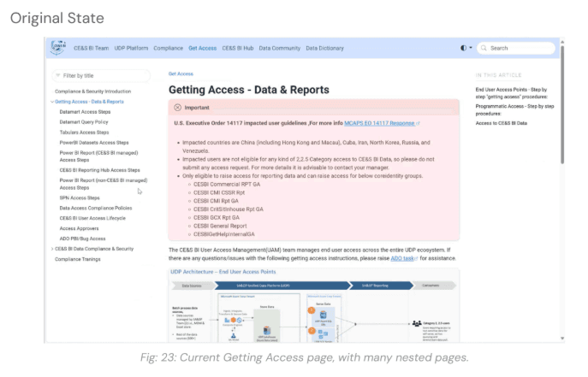
Task: Jump to Access to CE&S BI Data section
Action: (x=502, y=123)
